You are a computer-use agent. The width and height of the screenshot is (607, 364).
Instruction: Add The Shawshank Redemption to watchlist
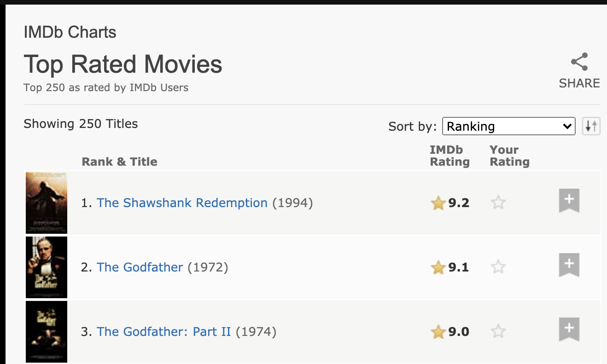pos(569,201)
